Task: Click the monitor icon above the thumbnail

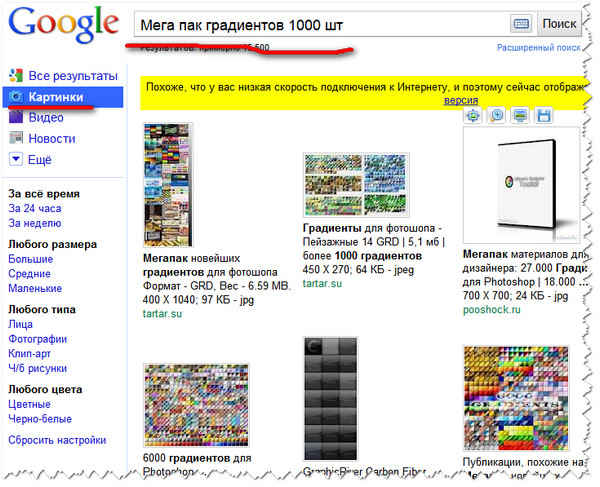Action: (520, 116)
